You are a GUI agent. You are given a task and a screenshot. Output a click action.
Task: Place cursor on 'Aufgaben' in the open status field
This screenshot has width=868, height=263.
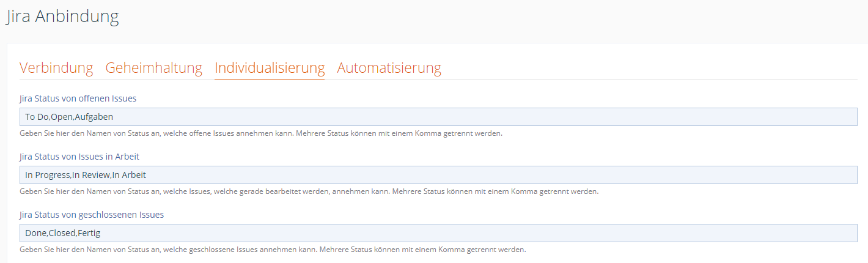tap(94, 117)
